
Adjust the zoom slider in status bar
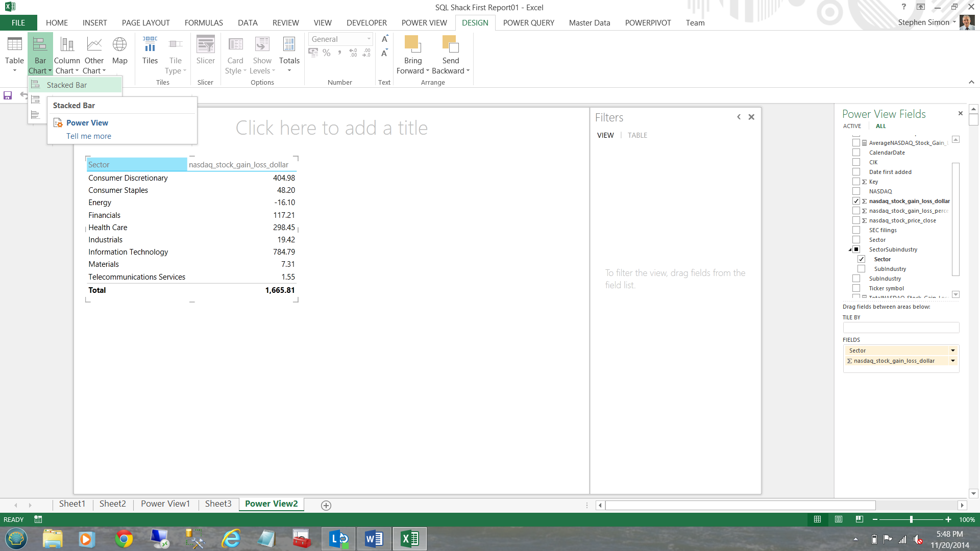pyautogui.click(x=911, y=519)
